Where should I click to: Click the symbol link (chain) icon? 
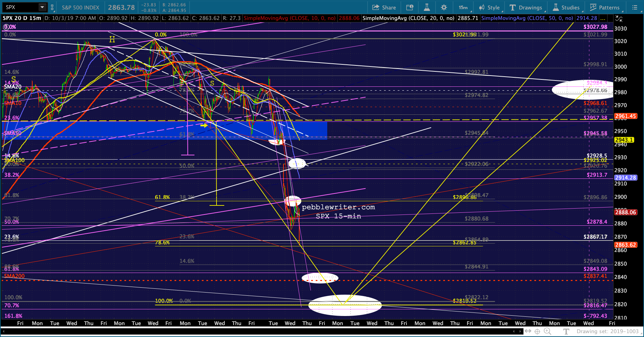click(x=52, y=7)
